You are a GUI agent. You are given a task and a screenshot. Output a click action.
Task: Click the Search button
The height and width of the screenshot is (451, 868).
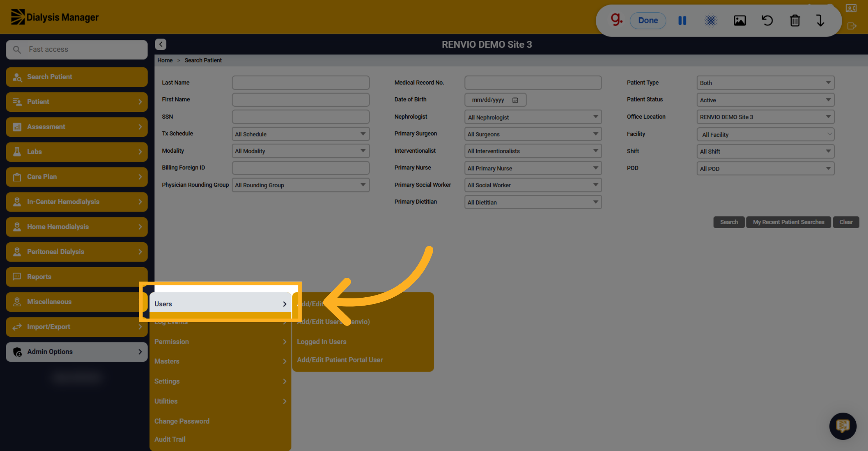[729, 222]
